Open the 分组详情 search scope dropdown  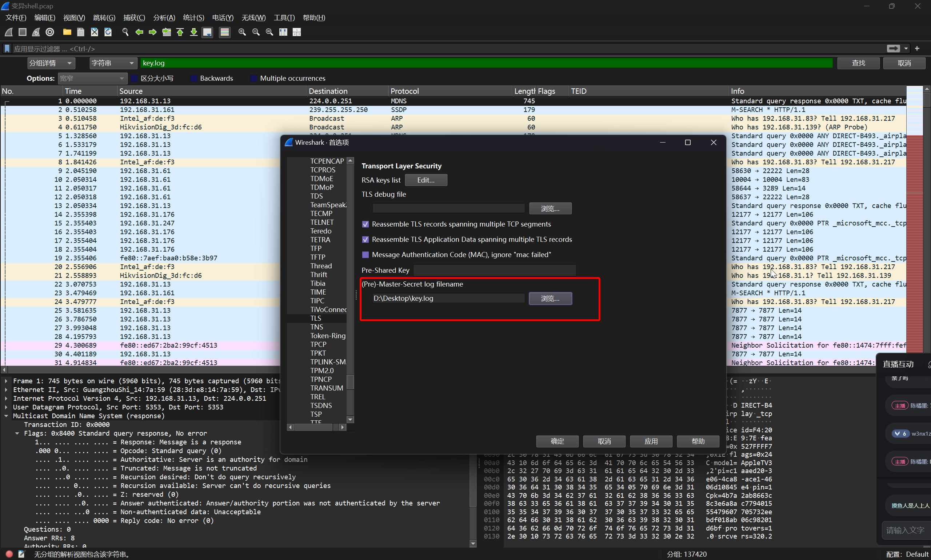tap(51, 63)
